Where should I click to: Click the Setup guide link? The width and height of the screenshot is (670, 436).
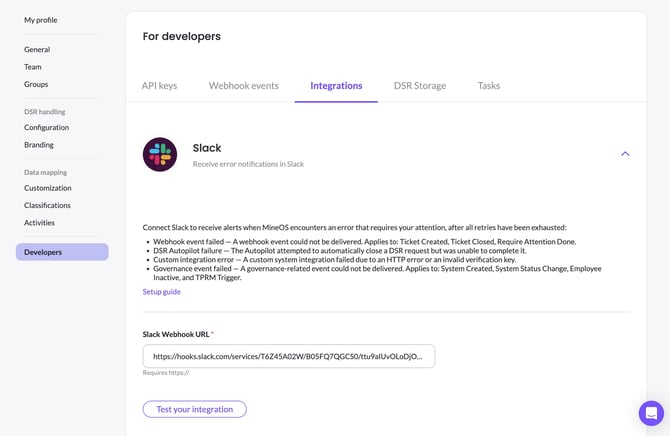click(161, 292)
